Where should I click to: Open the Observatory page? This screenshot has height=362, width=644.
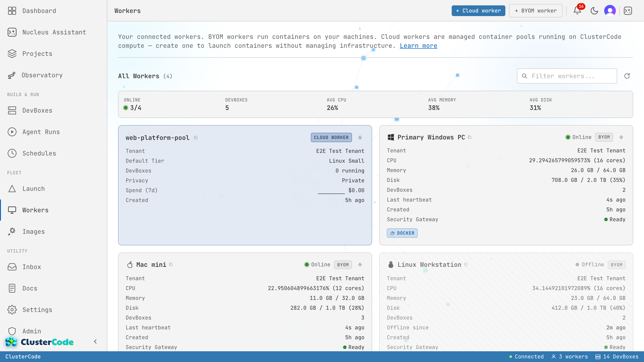(x=53, y=75)
